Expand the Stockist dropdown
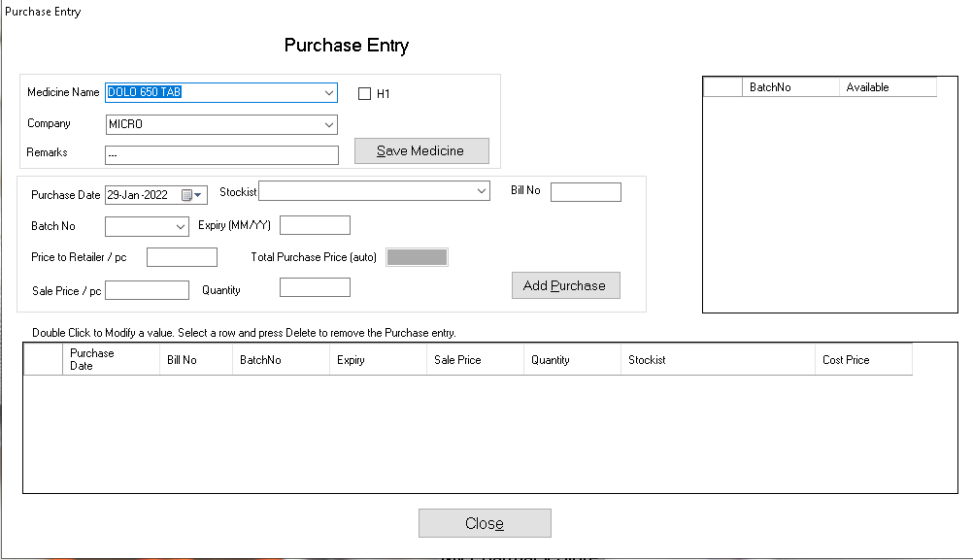Image resolution: width=973 pixels, height=560 pixels. coord(482,192)
